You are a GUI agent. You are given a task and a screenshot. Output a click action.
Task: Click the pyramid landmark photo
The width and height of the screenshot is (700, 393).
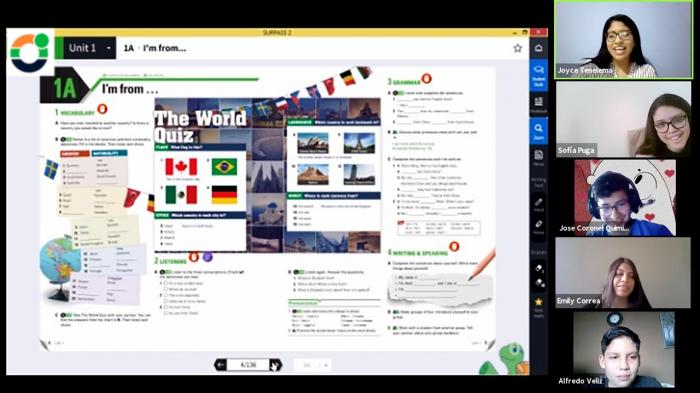(312, 173)
